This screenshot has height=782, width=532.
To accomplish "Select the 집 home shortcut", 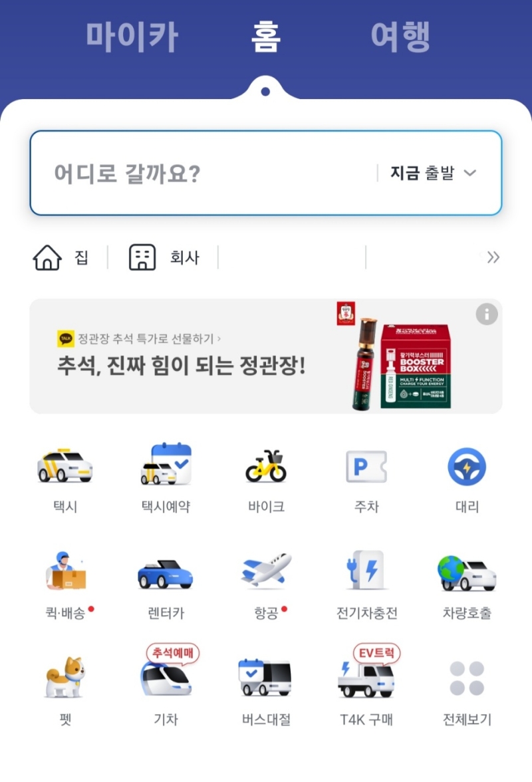I will pyautogui.click(x=61, y=257).
